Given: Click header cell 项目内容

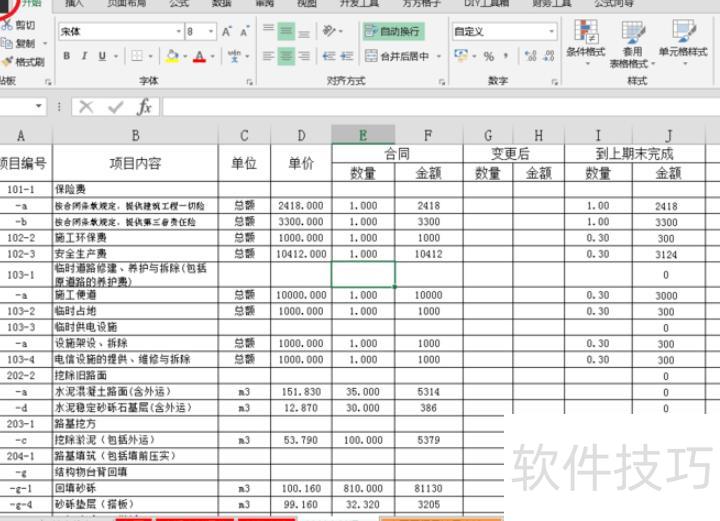Looking at the screenshot, I should (135, 163).
